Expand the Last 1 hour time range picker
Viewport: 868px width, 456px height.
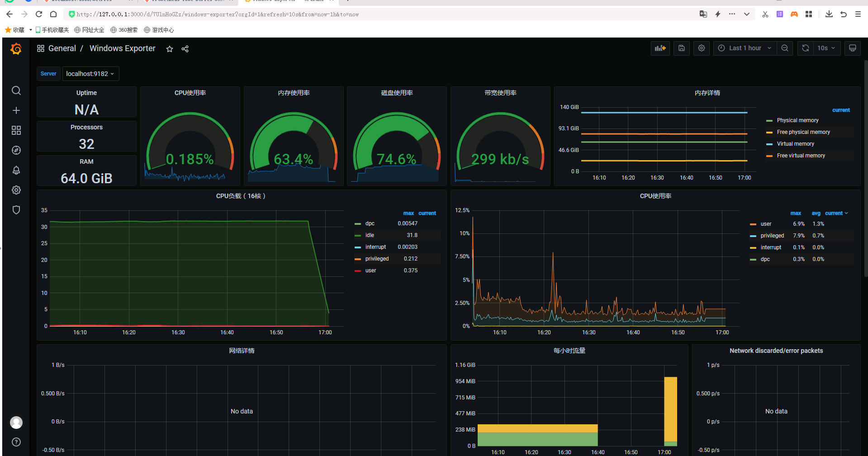coord(745,48)
